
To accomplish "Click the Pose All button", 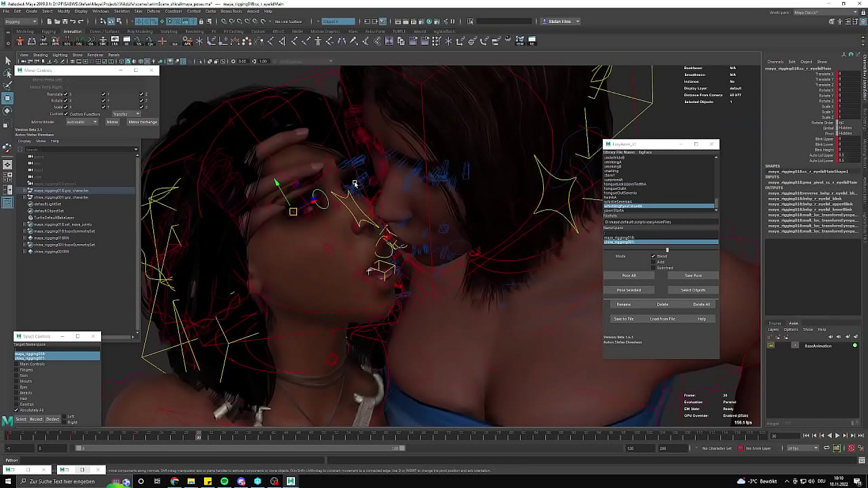I will (629, 276).
